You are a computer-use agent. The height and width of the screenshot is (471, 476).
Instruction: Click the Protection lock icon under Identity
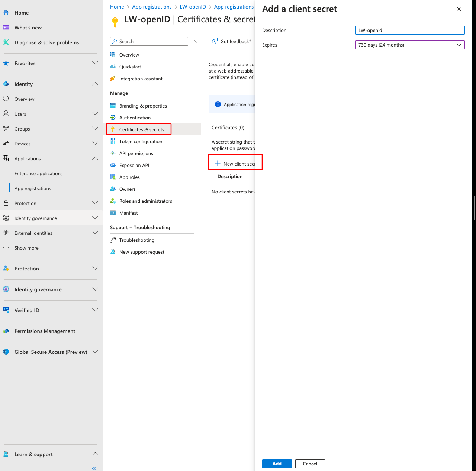pyautogui.click(x=6, y=203)
